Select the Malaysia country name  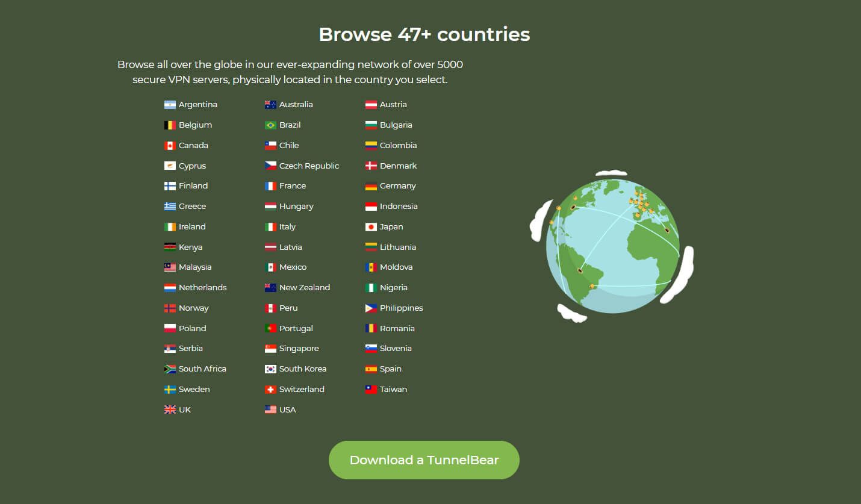[x=195, y=267]
